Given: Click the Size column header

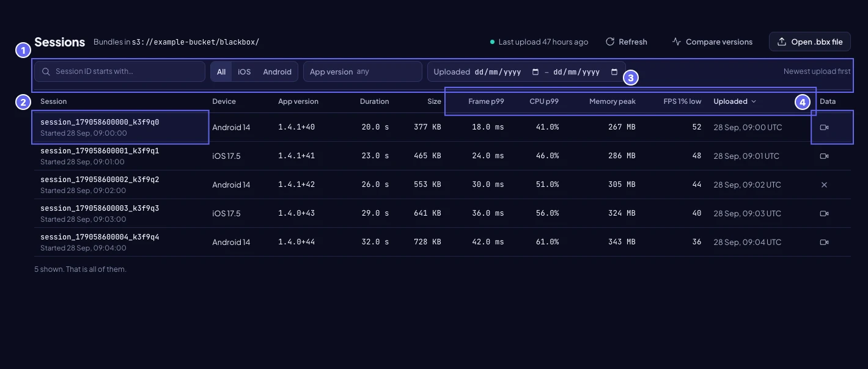Looking at the screenshot, I should tap(434, 101).
